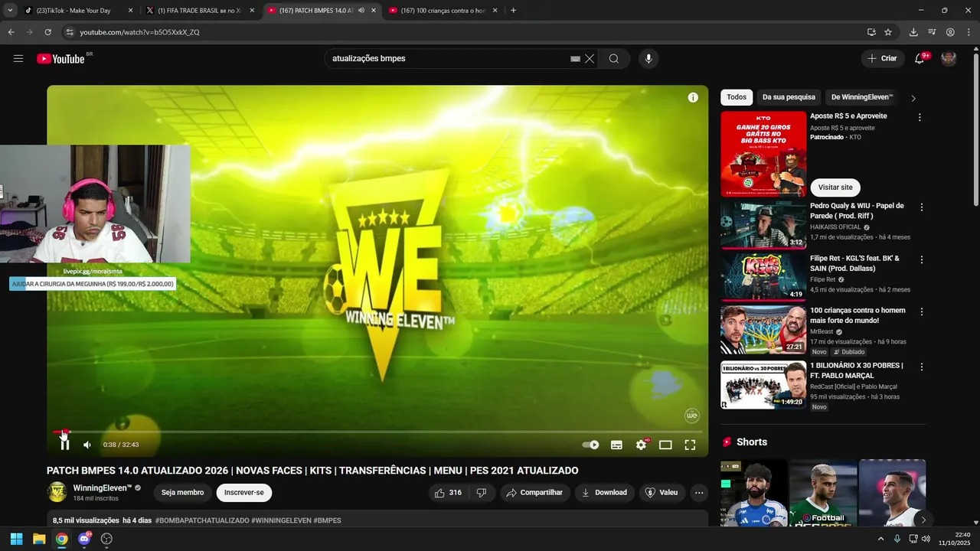
Task: Show hidden tray icons chevron
Action: (x=880, y=539)
